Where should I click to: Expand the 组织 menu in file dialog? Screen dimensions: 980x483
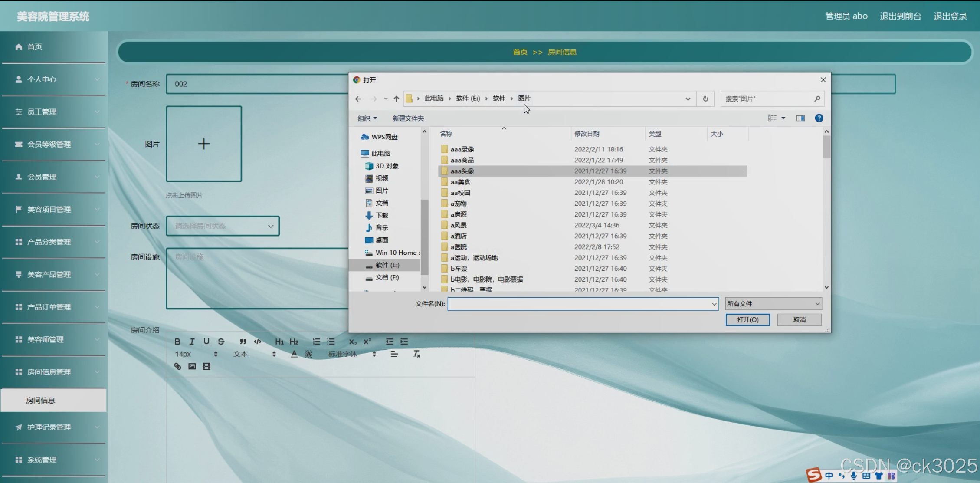click(367, 118)
